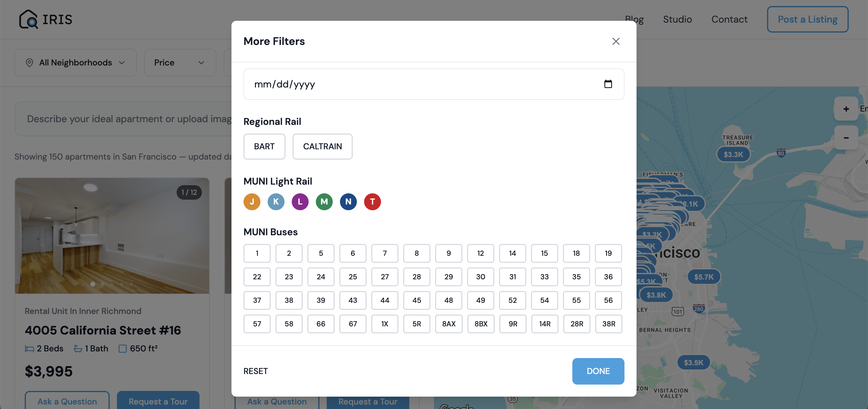The image size is (868, 409).
Task: Open the calendar date picker icon
Action: pos(608,84)
